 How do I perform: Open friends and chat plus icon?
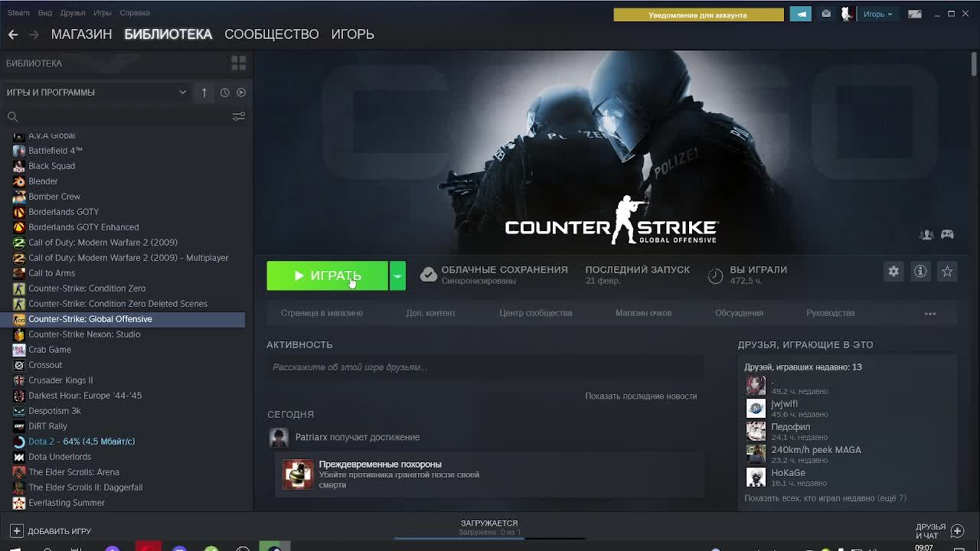[957, 530]
